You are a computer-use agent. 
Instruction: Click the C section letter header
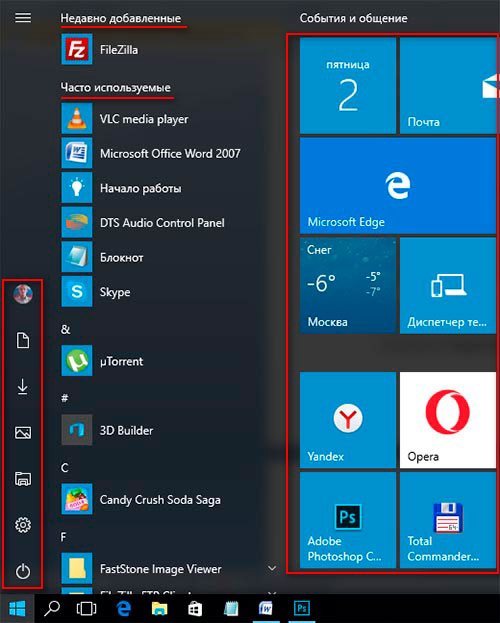click(65, 468)
